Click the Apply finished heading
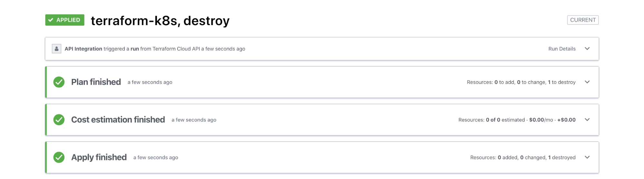 tap(99, 157)
